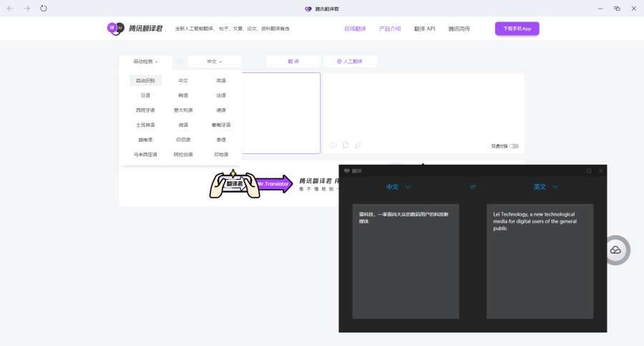Click the copy icon under the translation result
The width and height of the screenshot is (644, 346).
point(345,145)
